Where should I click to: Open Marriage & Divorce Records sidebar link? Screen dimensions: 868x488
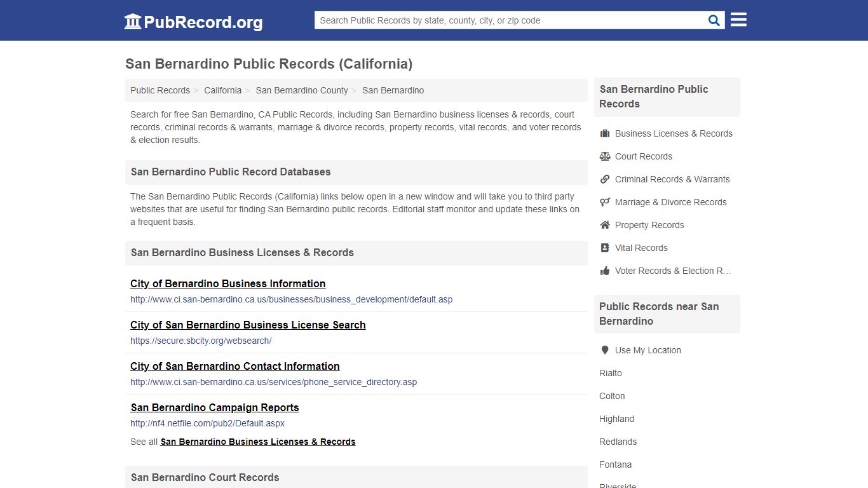[x=671, y=202]
